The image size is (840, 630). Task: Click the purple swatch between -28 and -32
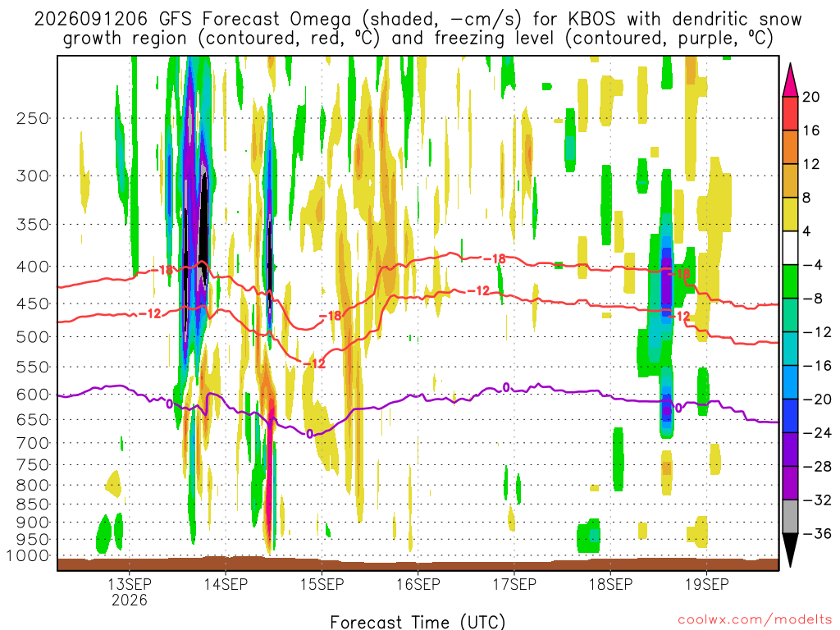(790, 483)
